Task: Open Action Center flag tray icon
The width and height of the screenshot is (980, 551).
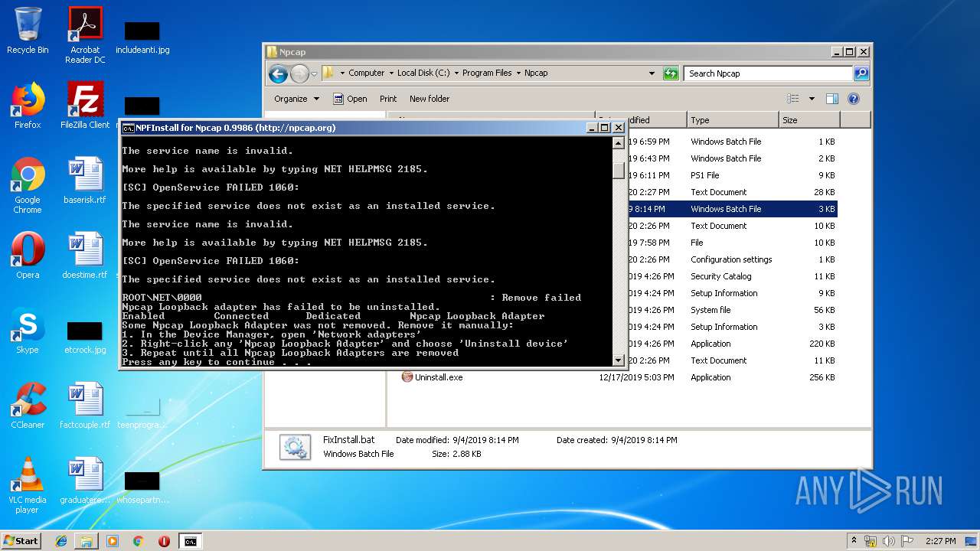Action: [906, 541]
